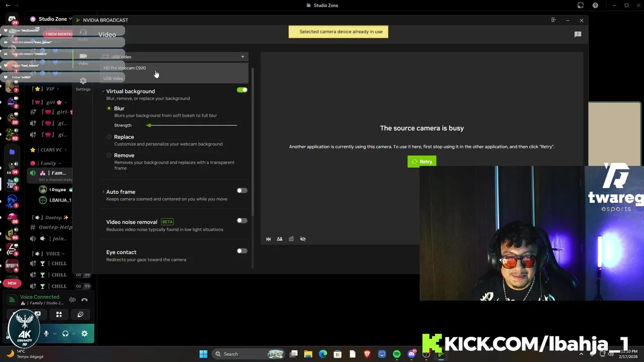The image size is (644, 362).
Task: Deafen with Discord headphones icon
Action: pos(65,333)
